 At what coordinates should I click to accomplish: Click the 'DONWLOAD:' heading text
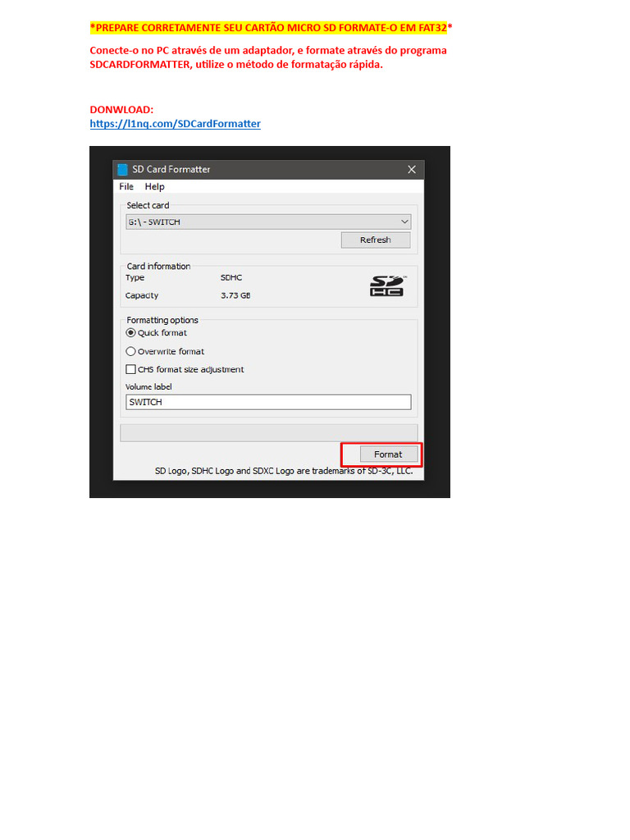121,110
